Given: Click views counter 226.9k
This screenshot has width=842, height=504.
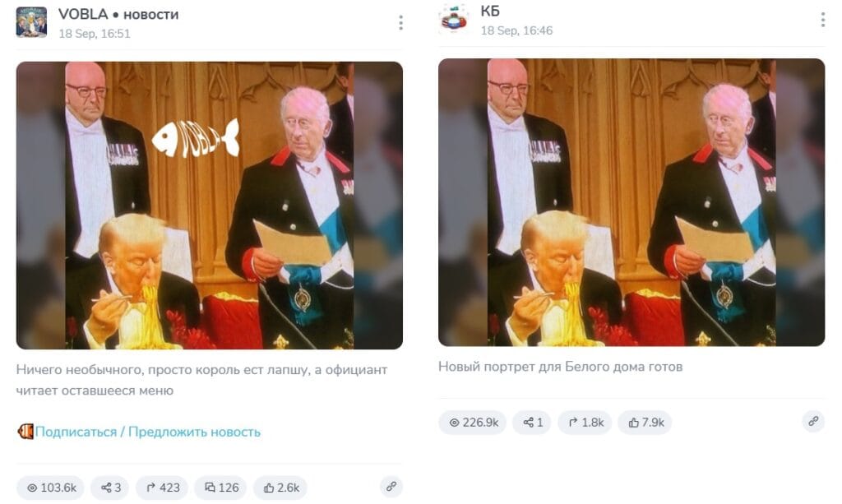Looking at the screenshot, I should click(x=473, y=423).
